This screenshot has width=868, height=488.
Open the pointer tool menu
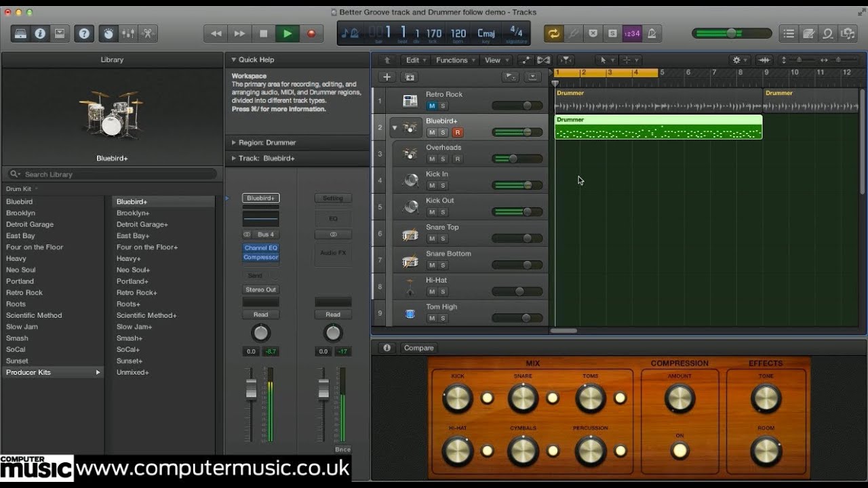coord(607,60)
